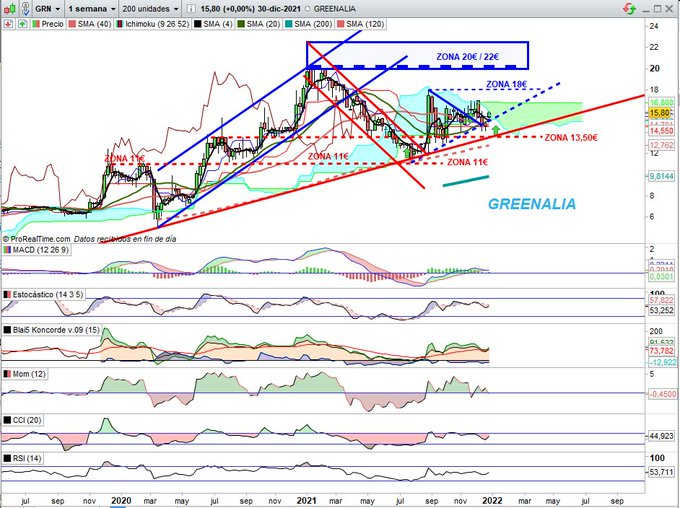Click the 'ZONA 20€ / 22€' annotation text
The width and height of the screenshot is (680, 508).
pos(468,57)
